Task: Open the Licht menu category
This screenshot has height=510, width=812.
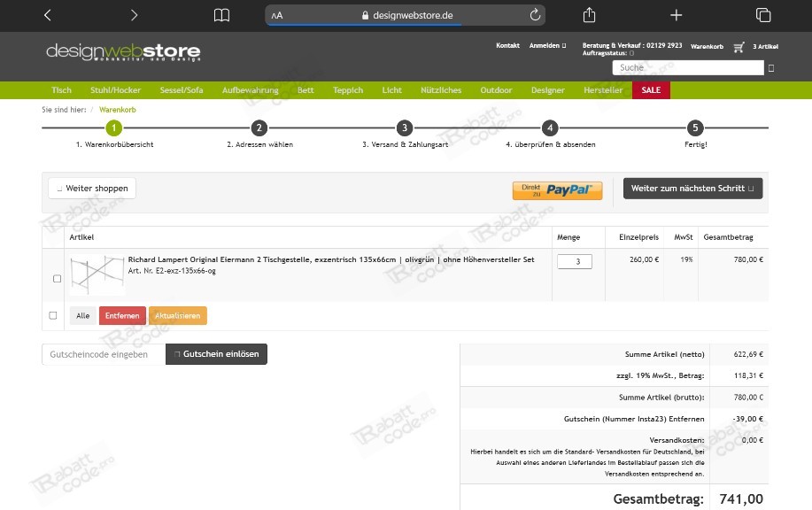Action: point(392,90)
